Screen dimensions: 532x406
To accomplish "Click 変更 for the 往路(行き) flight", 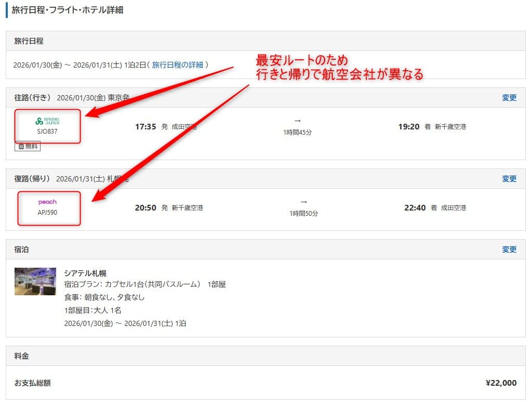I will tap(509, 98).
